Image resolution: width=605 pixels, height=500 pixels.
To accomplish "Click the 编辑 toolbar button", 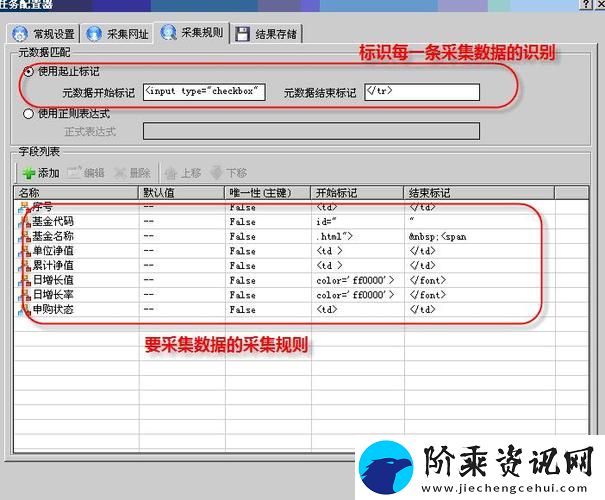I will (x=86, y=173).
